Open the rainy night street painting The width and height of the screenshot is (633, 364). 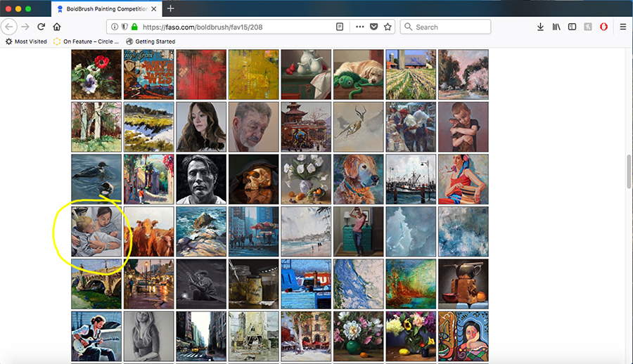149,284
